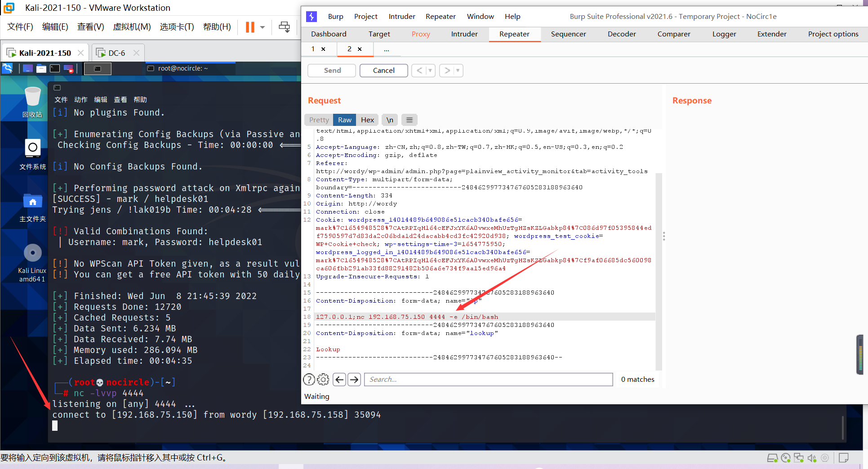Select Repeater sub-tab 1
868x469 pixels.
313,49
